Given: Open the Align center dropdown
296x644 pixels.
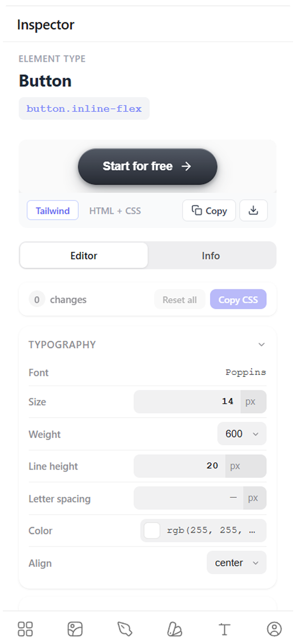Looking at the screenshot, I should [237, 563].
